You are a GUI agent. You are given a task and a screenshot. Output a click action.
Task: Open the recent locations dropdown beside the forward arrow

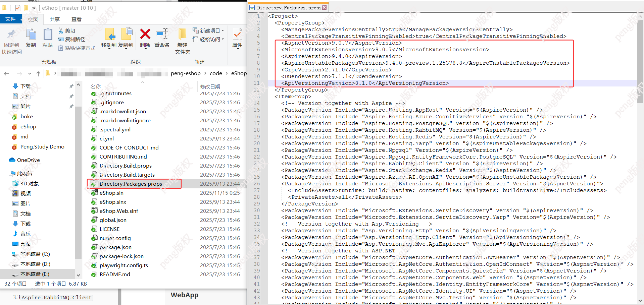pos(30,74)
